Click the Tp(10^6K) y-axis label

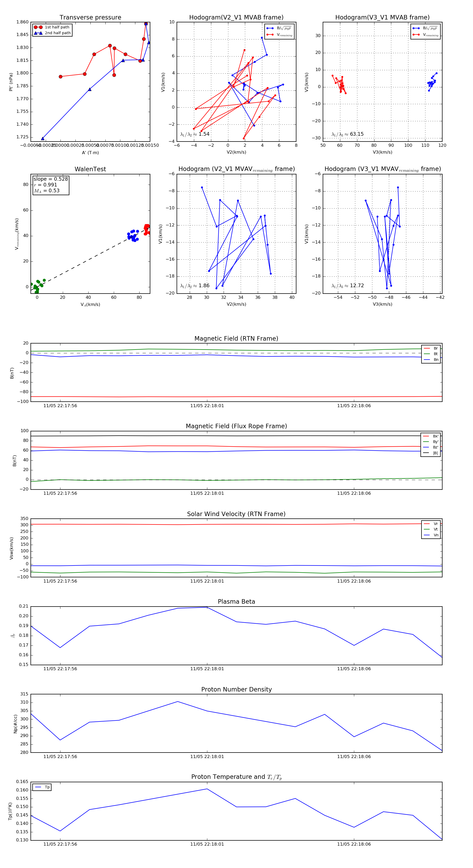pyautogui.click(x=10, y=811)
